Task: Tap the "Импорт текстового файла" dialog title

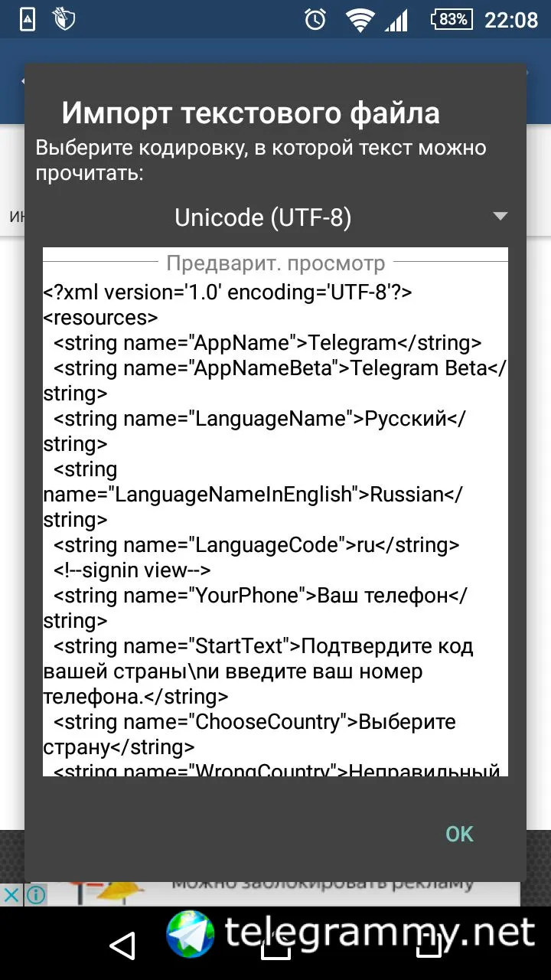Action: [x=250, y=113]
